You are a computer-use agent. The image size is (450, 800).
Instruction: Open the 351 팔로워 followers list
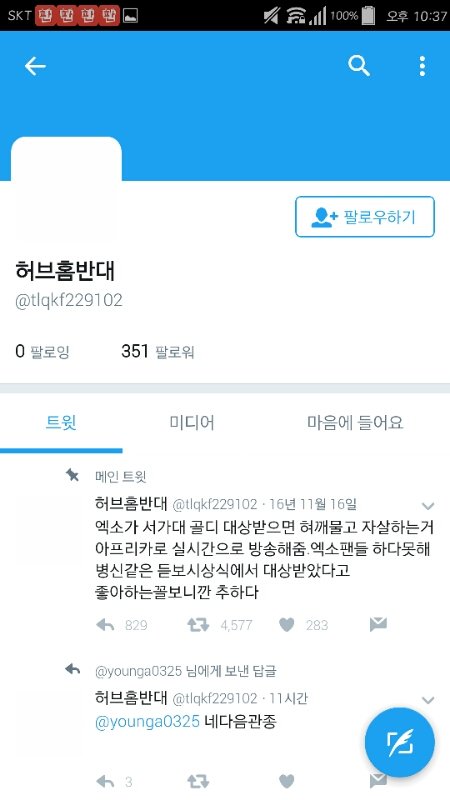158,351
